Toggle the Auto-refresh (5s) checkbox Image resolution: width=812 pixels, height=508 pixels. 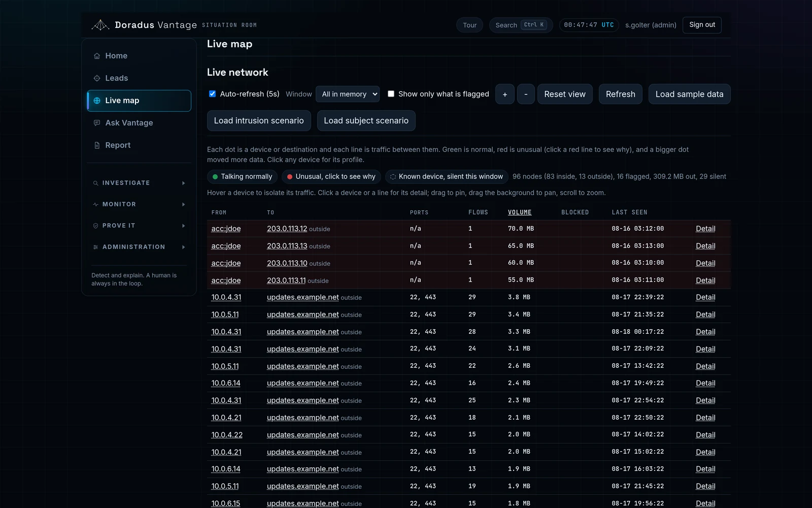[213, 94]
